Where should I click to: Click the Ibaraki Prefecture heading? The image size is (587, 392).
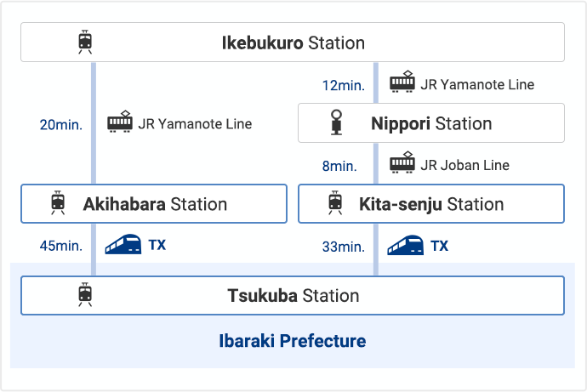click(293, 341)
